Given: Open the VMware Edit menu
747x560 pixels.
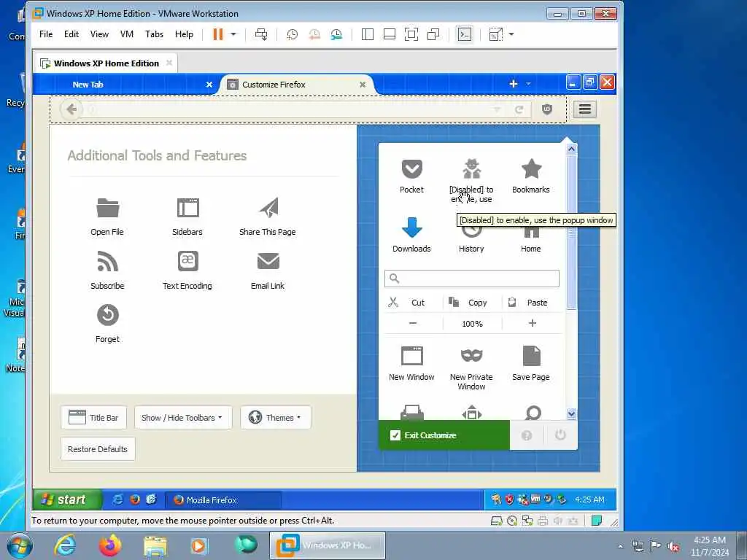Looking at the screenshot, I should pos(71,34).
